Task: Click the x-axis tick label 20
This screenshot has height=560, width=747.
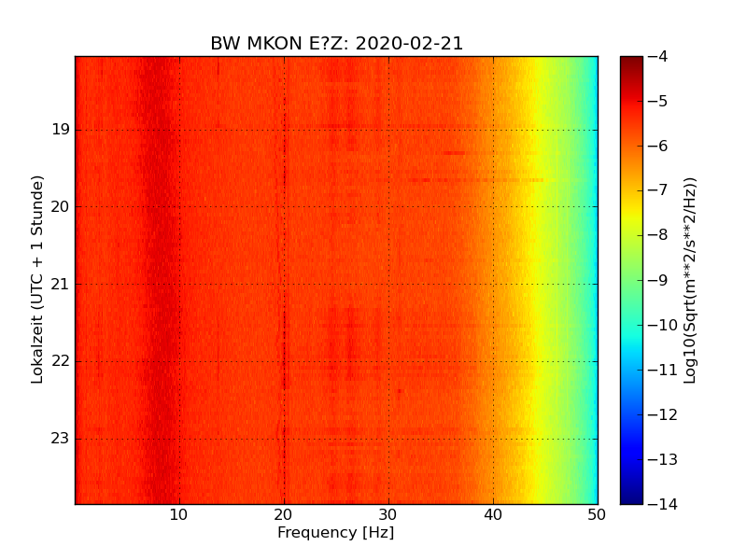Action: click(x=284, y=515)
